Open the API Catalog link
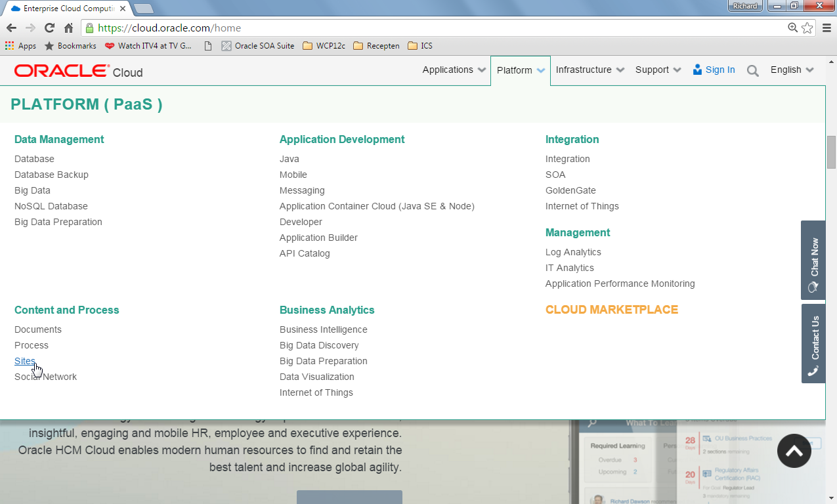Screen dimensions: 837x504 [x=305, y=253]
